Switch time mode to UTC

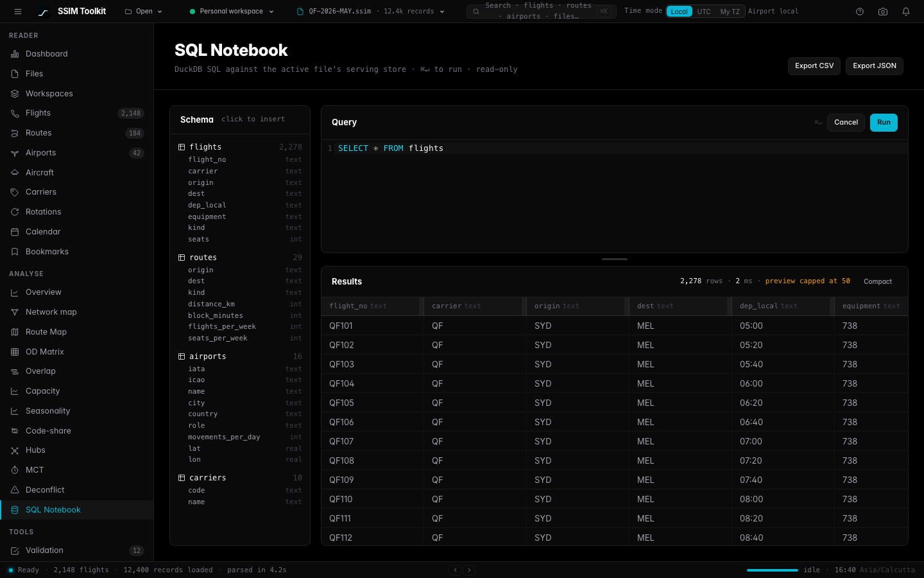(x=704, y=12)
